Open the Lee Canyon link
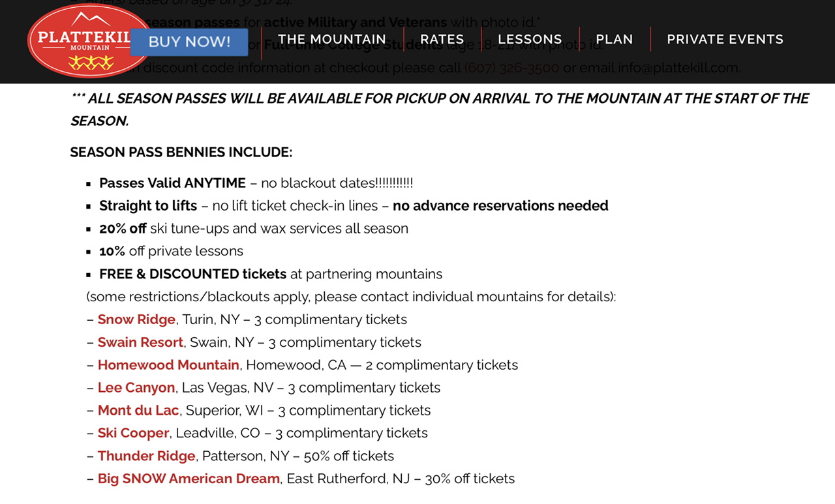Screen dimensions: 835x504 [x=136, y=388]
